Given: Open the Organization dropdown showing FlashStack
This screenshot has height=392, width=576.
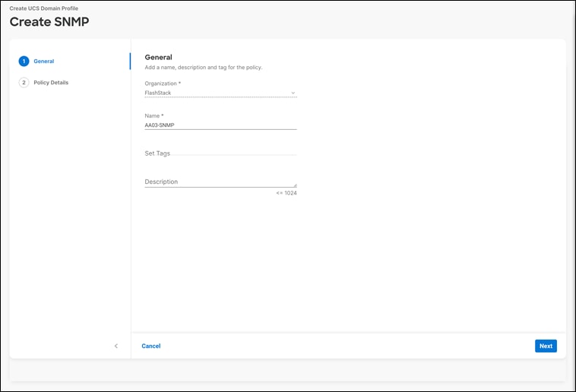Looking at the screenshot, I should point(220,93).
